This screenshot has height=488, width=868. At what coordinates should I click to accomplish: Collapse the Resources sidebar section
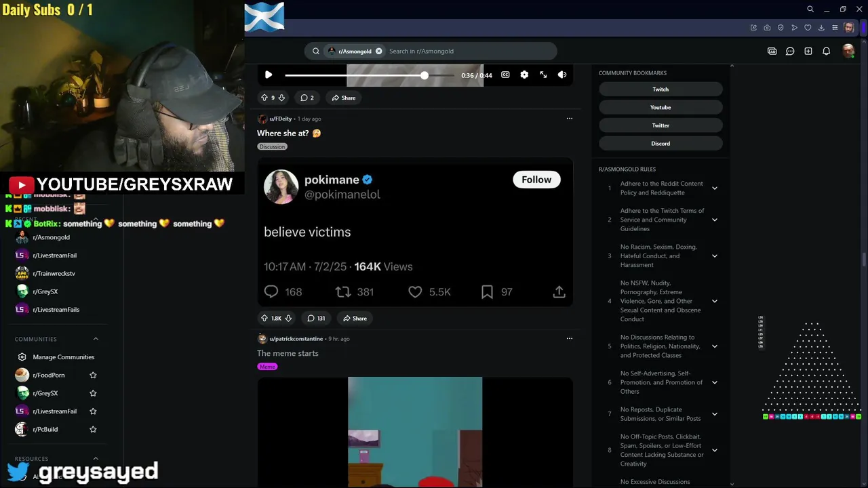(96, 459)
